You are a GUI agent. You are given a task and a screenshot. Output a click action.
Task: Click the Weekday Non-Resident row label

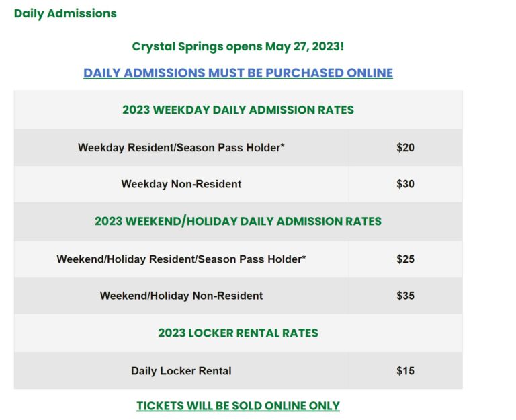pos(181,184)
